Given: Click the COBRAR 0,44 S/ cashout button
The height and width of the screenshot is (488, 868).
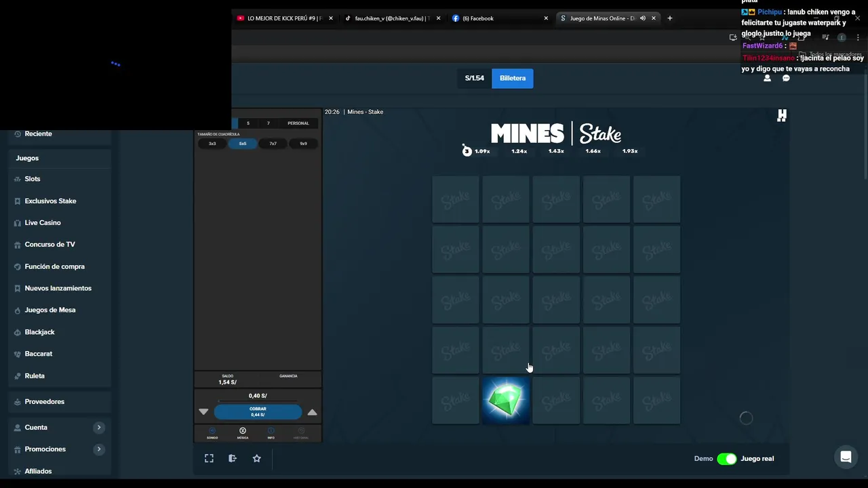Looking at the screenshot, I should pos(258,411).
